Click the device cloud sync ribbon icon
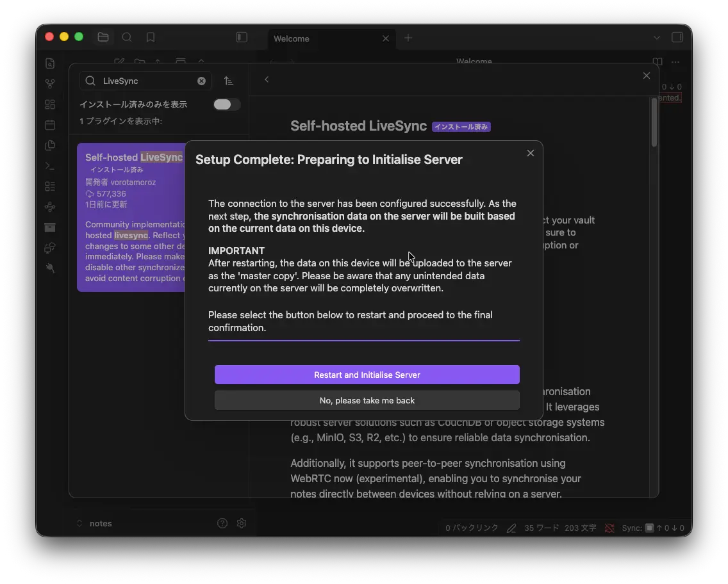This screenshot has height=584, width=728. pos(50,248)
